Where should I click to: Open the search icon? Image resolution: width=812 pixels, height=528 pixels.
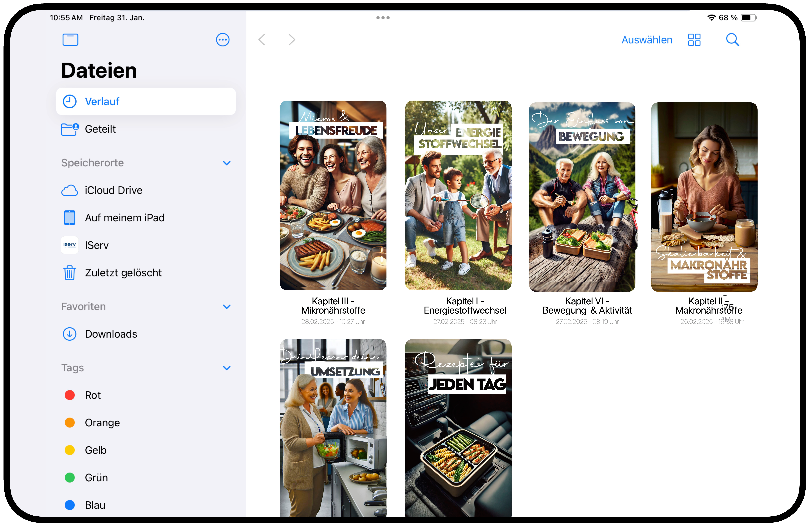click(x=733, y=40)
